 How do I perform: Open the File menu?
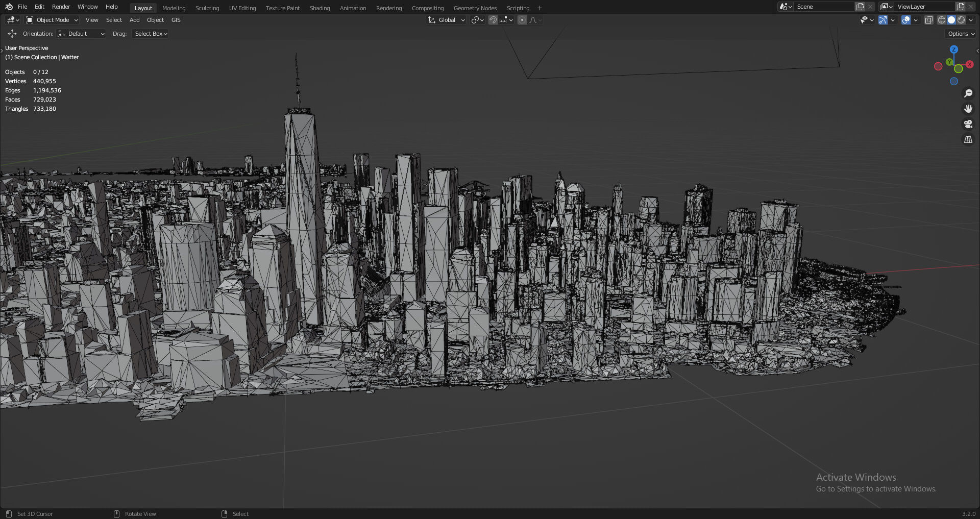pos(22,7)
